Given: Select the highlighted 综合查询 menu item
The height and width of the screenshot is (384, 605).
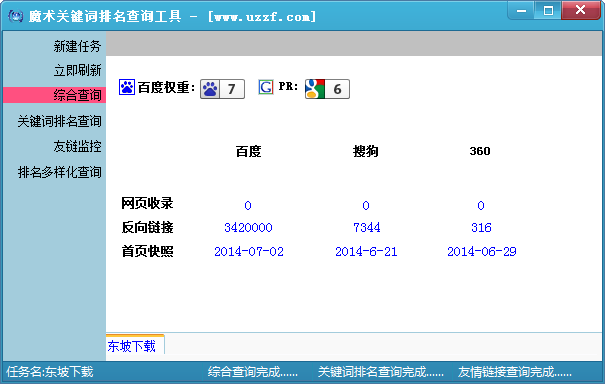Looking at the screenshot, I should [x=54, y=95].
